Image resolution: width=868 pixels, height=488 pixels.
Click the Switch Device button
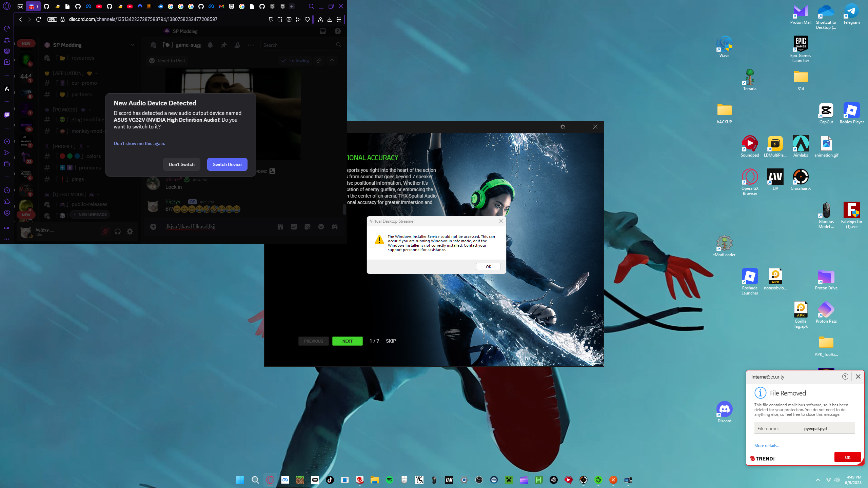tap(227, 164)
